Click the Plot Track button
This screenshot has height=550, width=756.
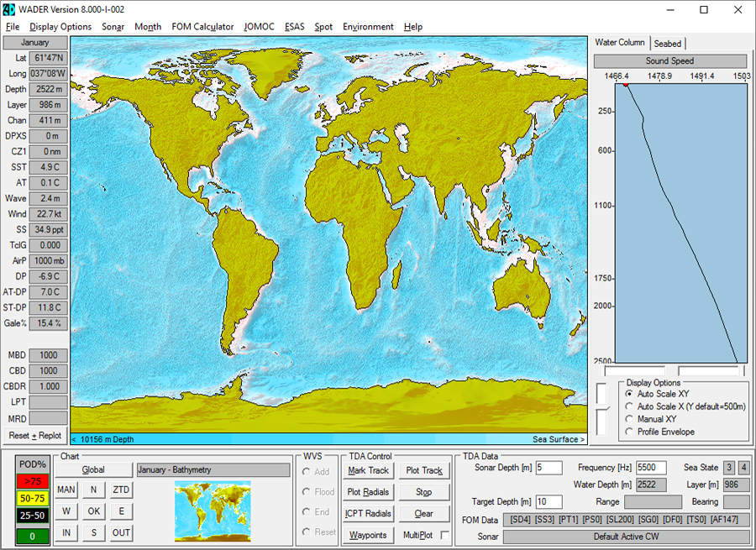pyautogui.click(x=424, y=470)
